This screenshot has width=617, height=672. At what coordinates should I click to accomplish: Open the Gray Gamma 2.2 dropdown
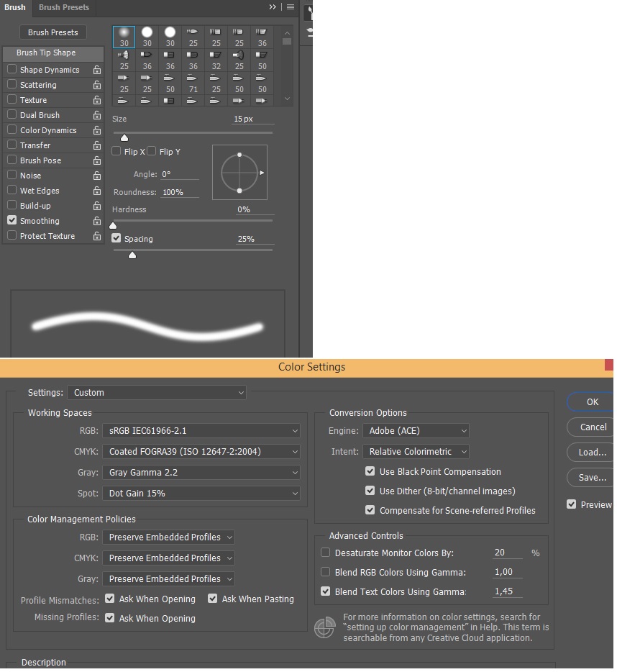click(201, 472)
